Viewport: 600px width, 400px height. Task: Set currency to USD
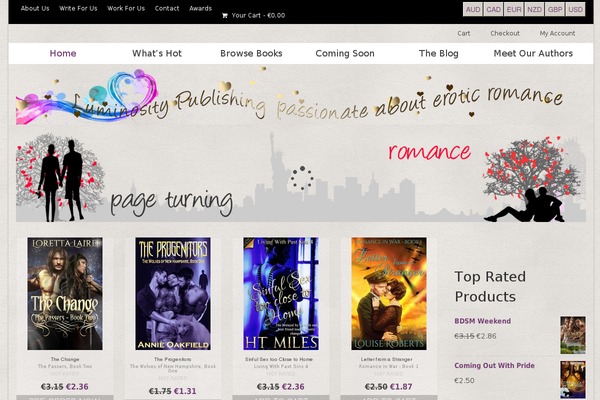click(x=576, y=10)
